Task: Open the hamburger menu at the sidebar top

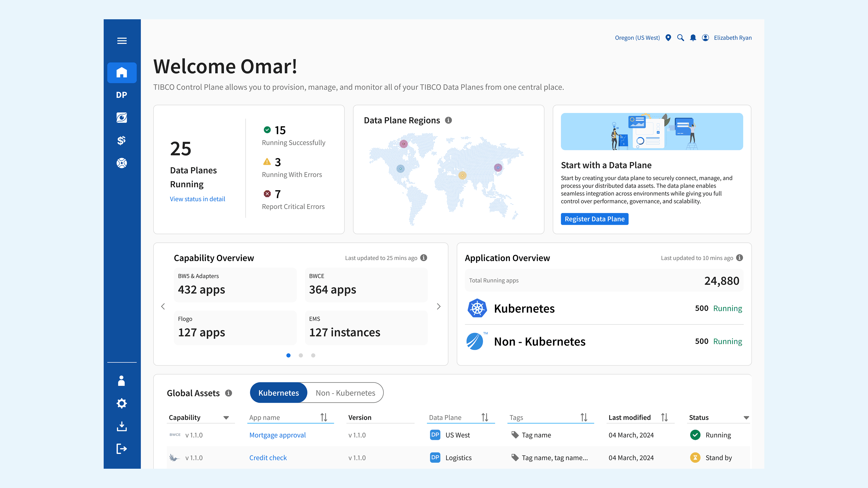Action: coord(122,41)
